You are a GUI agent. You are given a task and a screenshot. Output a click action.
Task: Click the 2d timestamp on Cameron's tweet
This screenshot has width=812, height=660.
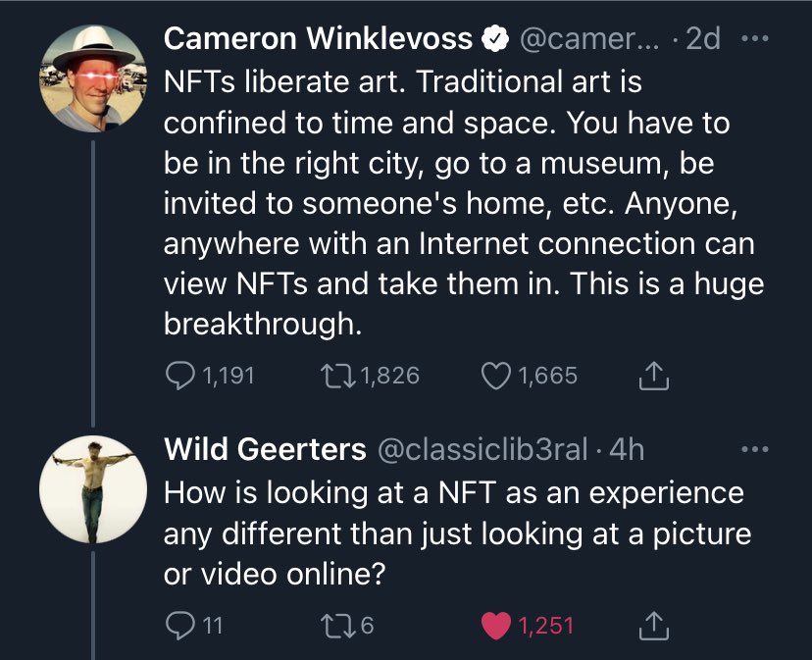pyautogui.click(x=702, y=39)
